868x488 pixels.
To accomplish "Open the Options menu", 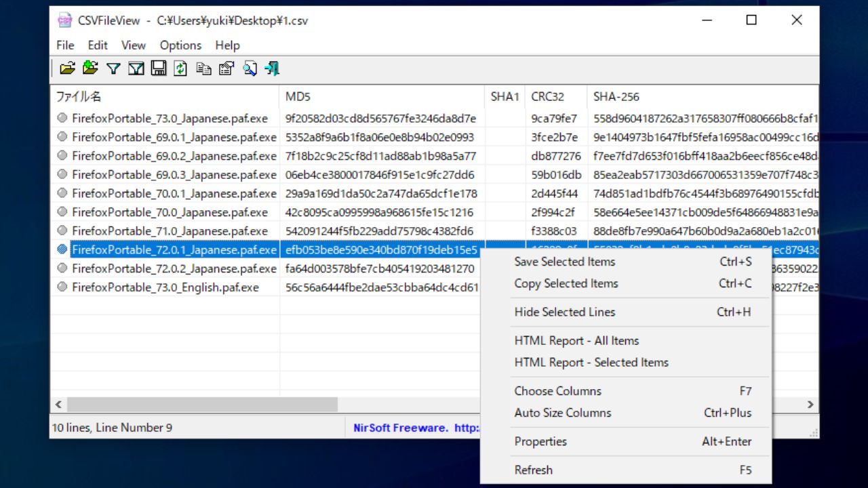I will [x=180, y=45].
